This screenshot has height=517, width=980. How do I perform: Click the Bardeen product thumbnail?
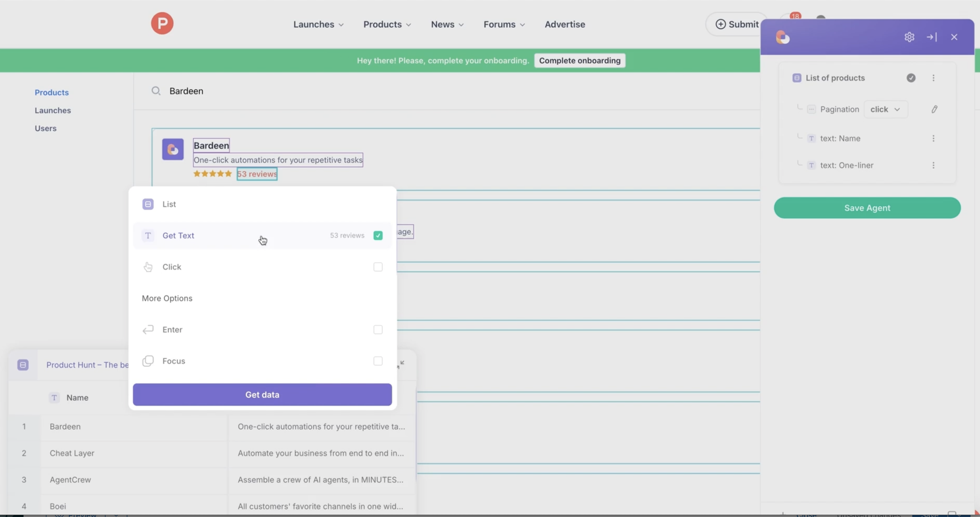pos(173,149)
